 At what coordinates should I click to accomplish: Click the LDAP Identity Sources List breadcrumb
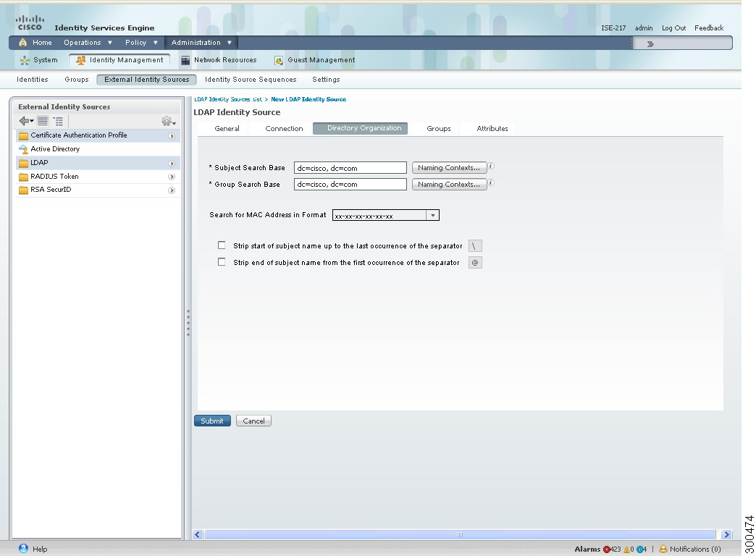(228, 99)
